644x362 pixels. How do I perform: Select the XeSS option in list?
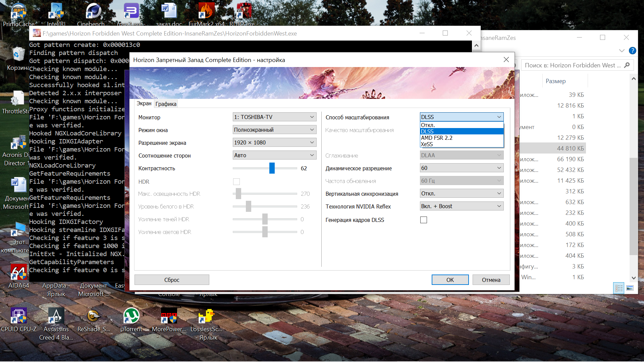tap(427, 144)
